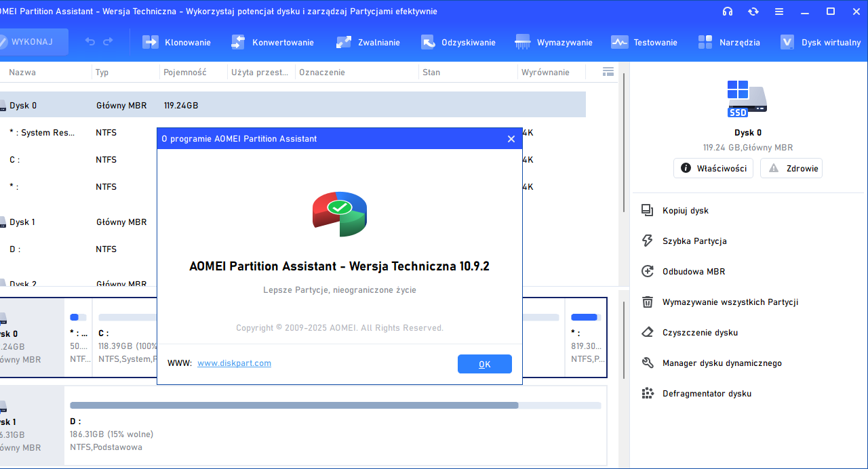
Task: Click the Pojemność column header
Action: (x=185, y=72)
